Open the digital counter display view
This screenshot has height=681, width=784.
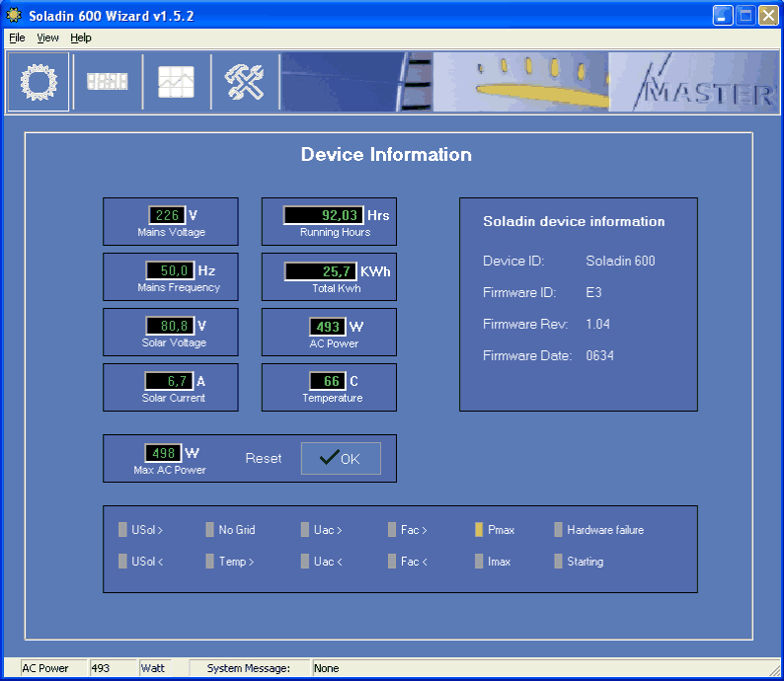[108, 82]
